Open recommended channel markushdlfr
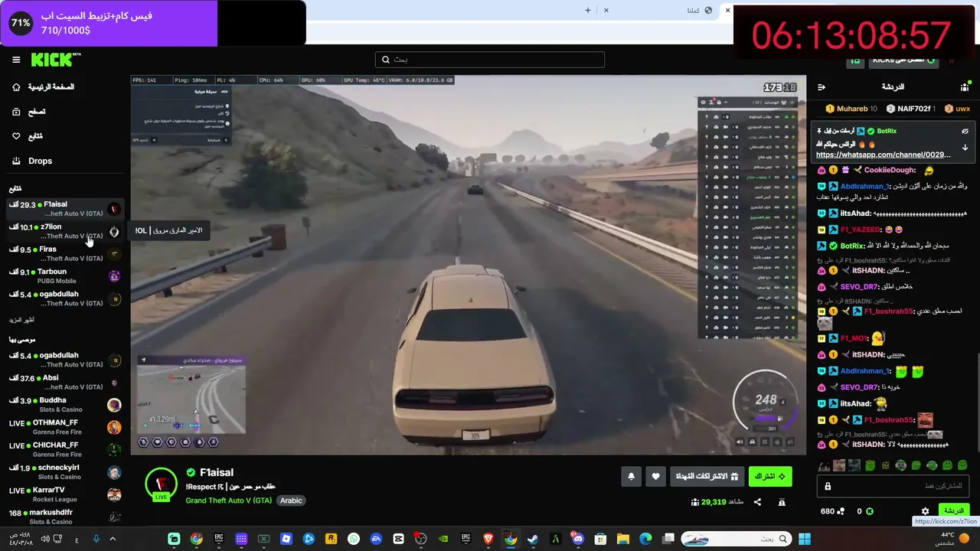This screenshot has width=980, height=551. point(64,517)
